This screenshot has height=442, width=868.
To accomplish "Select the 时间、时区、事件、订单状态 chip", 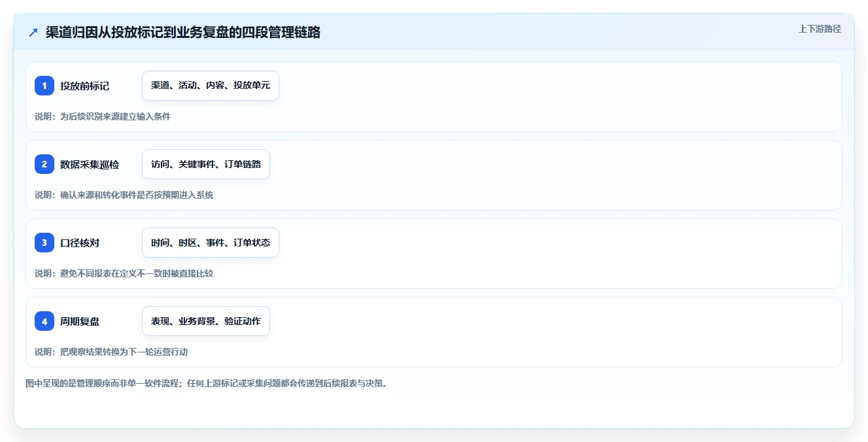I will (211, 243).
